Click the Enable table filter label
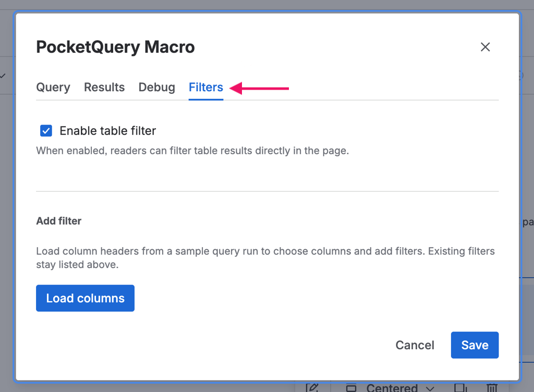The height and width of the screenshot is (392, 534). click(107, 131)
